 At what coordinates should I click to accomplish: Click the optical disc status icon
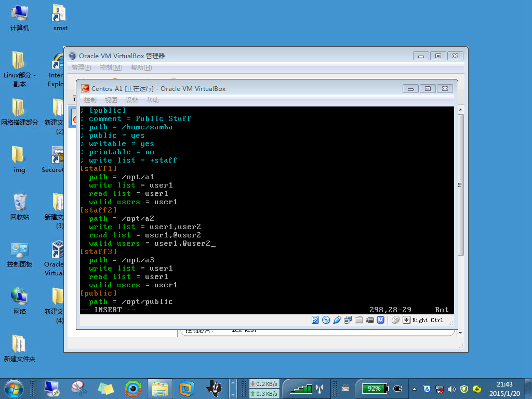click(x=326, y=320)
